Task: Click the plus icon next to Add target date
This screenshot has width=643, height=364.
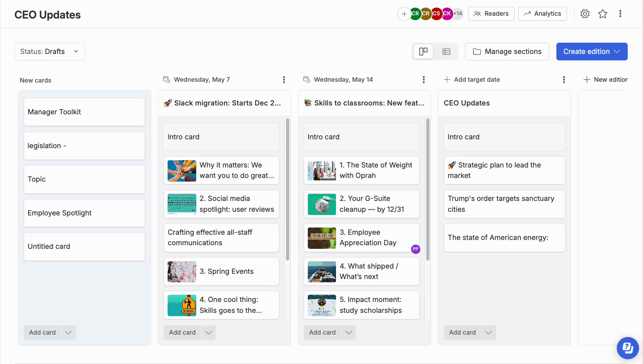Action: point(447,80)
